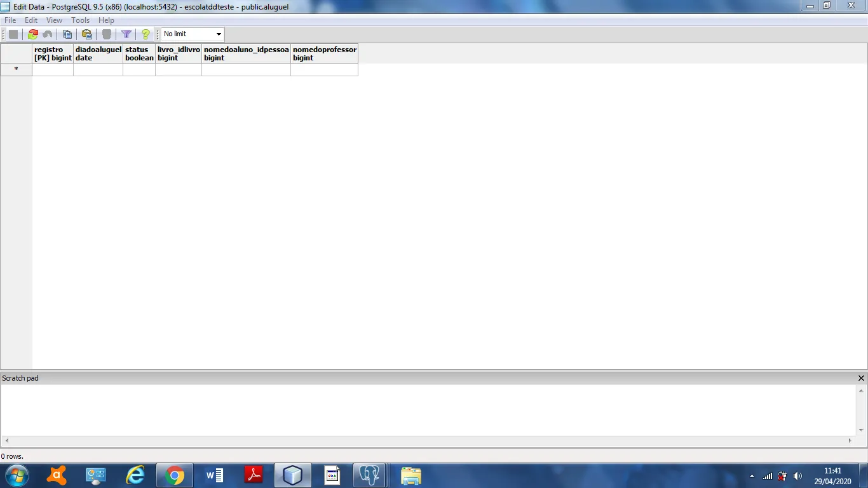Viewport: 868px width, 488px height.
Task: Click the Paste toolbar icon
Action: point(87,34)
